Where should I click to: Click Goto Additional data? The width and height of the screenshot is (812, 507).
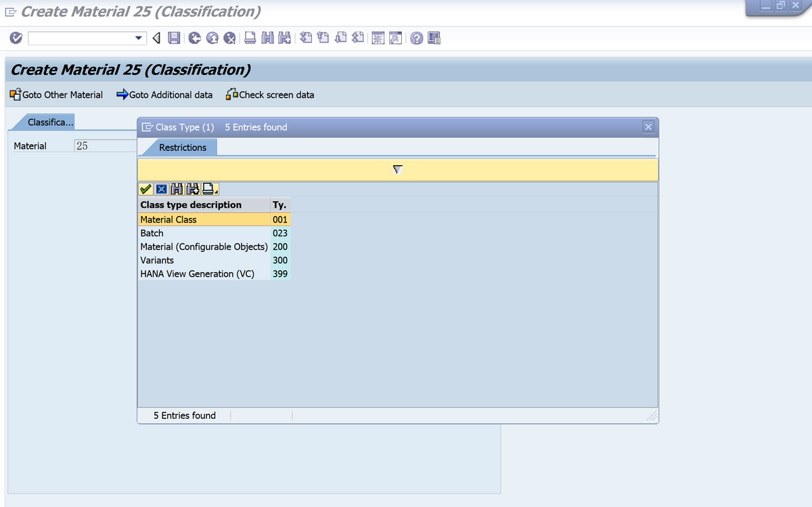[164, 95]
